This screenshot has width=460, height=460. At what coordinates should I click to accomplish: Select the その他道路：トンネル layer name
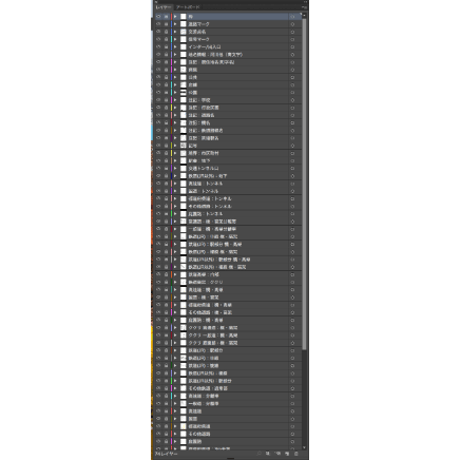(x=210, y=206)
